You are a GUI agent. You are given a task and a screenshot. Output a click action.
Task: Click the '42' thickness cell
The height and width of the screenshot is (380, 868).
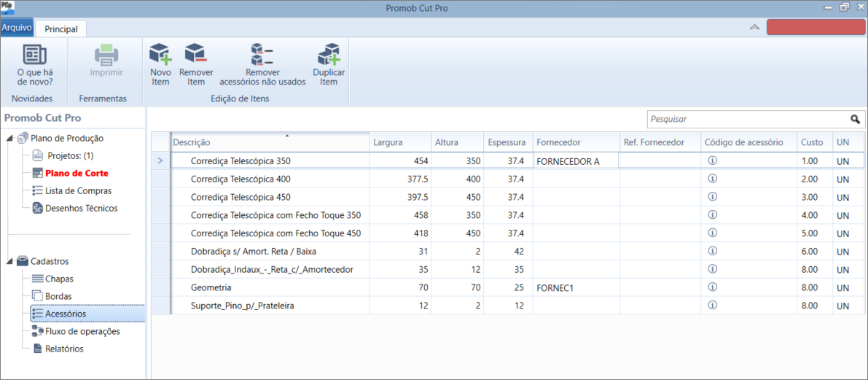pos(508,251)
